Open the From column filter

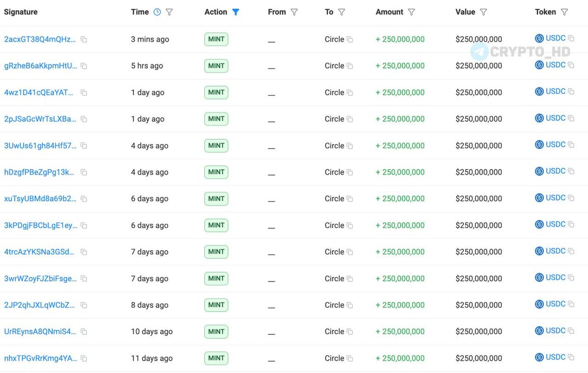coord(294,12)
